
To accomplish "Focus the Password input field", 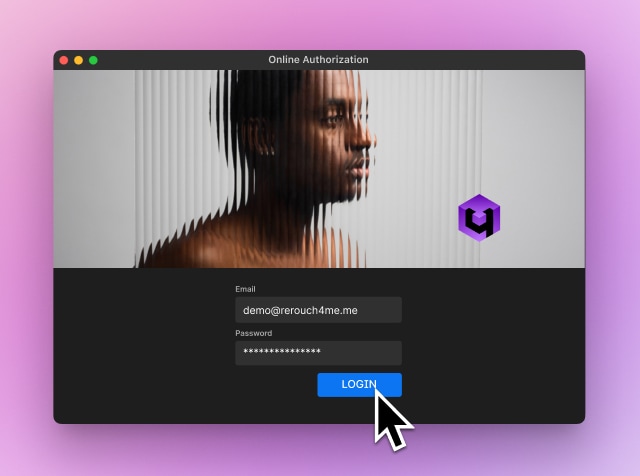I will [x=318, y=353].
